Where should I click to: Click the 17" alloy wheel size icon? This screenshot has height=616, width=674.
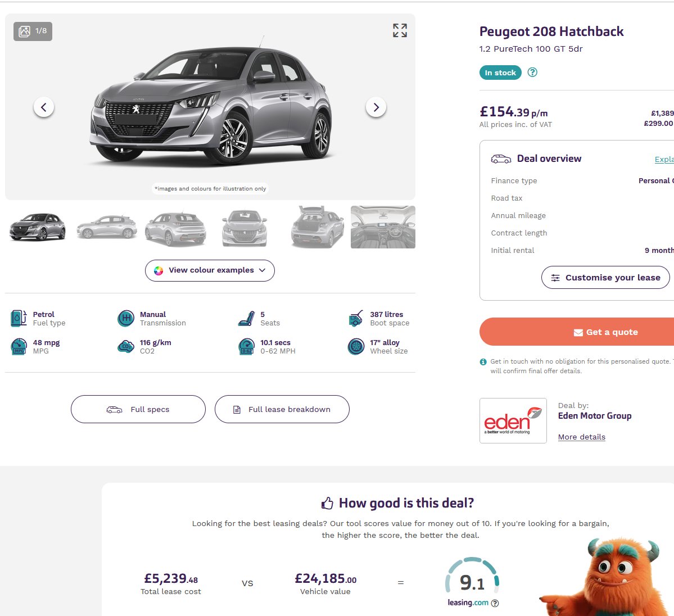[x=356, y=346]
